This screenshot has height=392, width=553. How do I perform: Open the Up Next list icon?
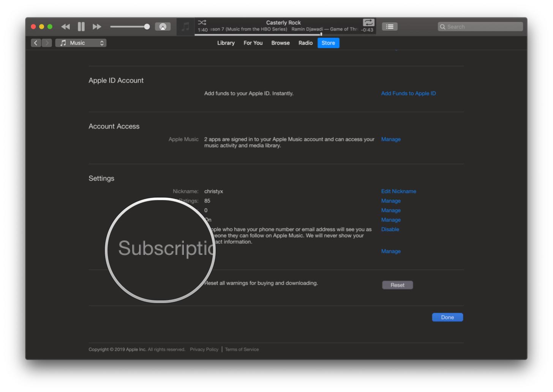point(390,27)
